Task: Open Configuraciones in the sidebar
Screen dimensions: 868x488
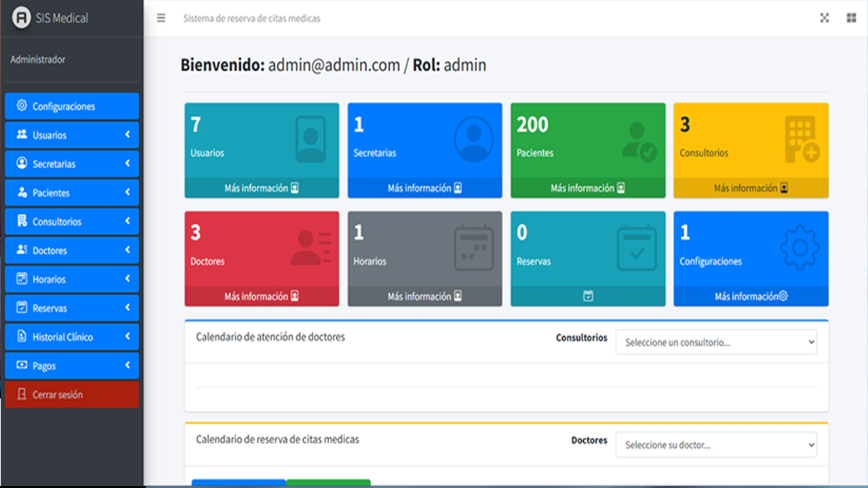Action: coord(72,106)
